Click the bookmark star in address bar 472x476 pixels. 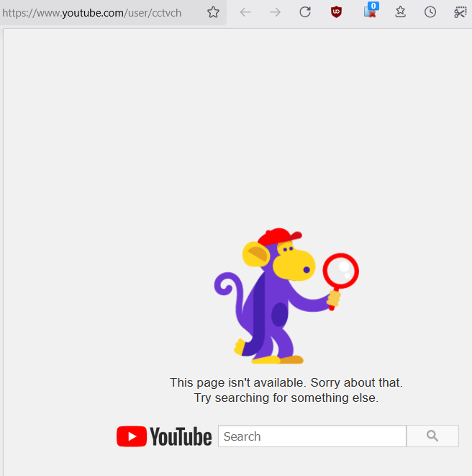(213, 12)
